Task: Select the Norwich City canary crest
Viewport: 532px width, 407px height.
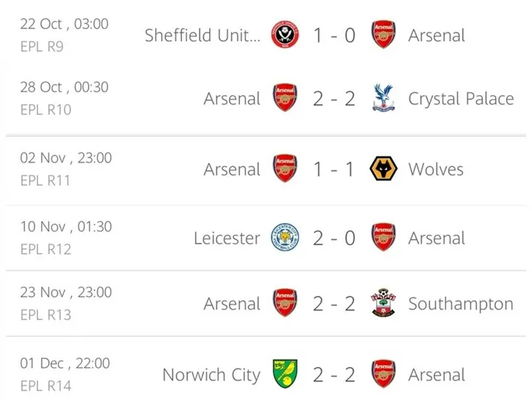Action: 285,374
